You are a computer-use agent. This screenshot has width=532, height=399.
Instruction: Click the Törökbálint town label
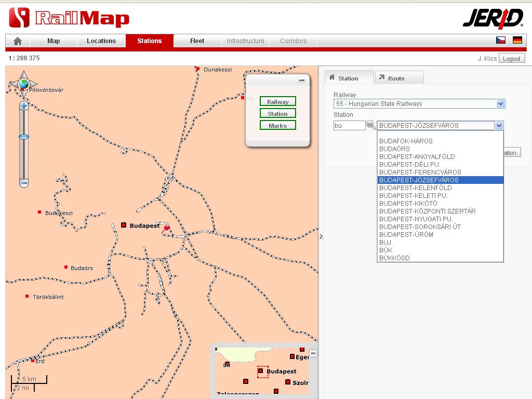coord(48,297)
